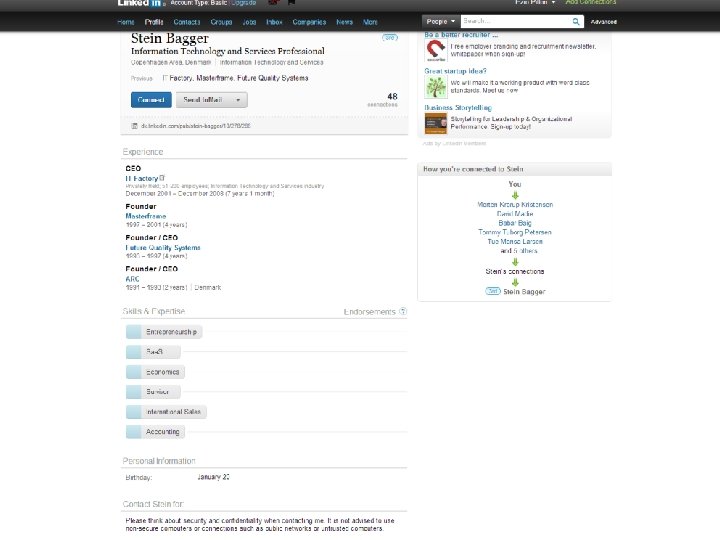This screenshot has width=720, height=540.
Task: Click the Business Storytelling ad image
Action: 435,124
